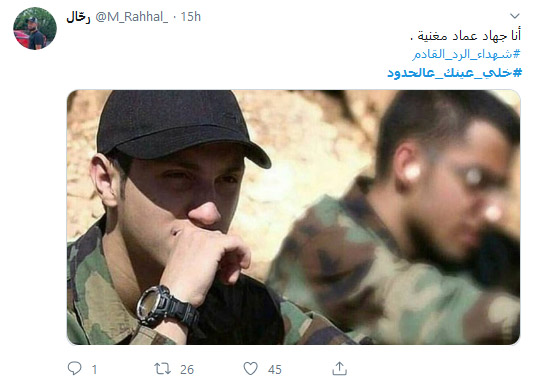Open bold hashtag #خلي_عينك_عالحدود
The height and width of the screenshot is (383, 533).
pos(454,72)
